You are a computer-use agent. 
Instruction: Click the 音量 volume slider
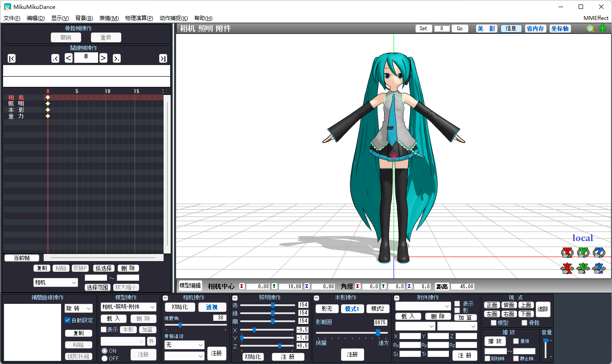click(x=546, y=349)
